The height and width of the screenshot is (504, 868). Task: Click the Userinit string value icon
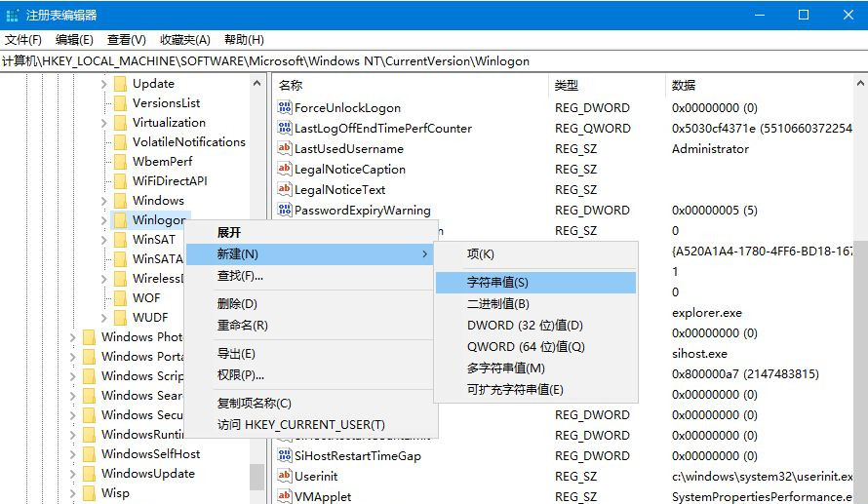[285, 477]
